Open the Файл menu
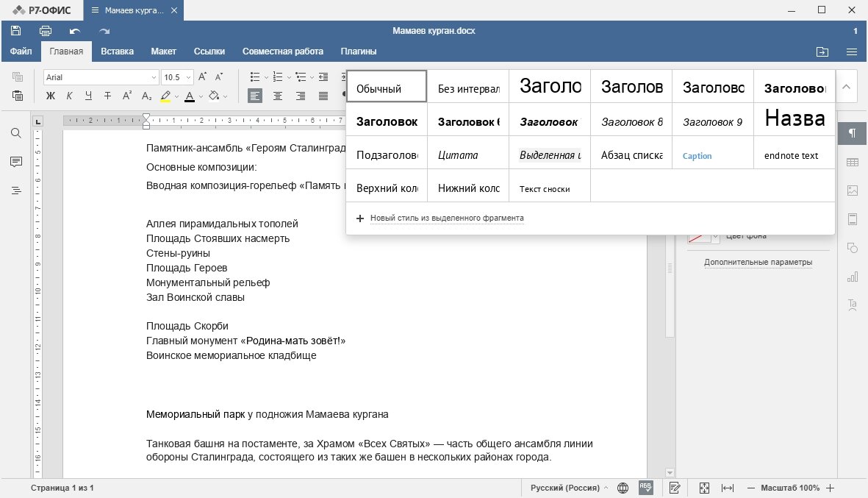 pos(21,51)
